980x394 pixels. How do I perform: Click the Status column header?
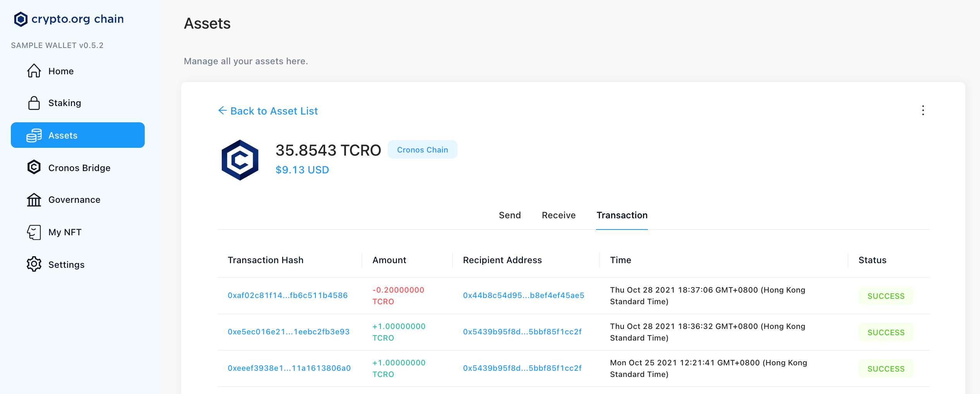(872, 260)
